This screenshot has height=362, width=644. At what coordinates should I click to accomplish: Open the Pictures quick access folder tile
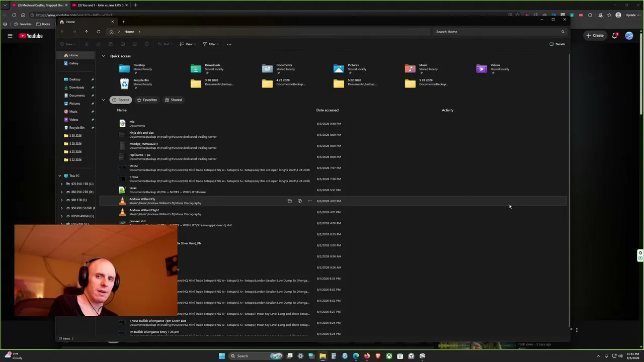(350, 69)
